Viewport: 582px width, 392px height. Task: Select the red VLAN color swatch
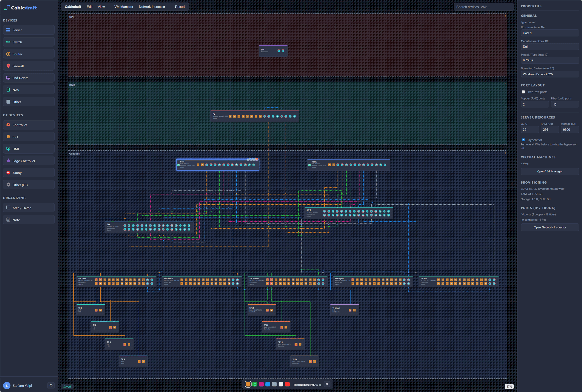[287, 384]
